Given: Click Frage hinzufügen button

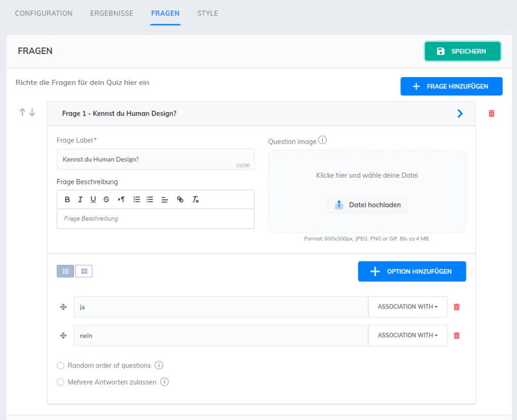Looking at the screenshot, I should tap(451, 86).
